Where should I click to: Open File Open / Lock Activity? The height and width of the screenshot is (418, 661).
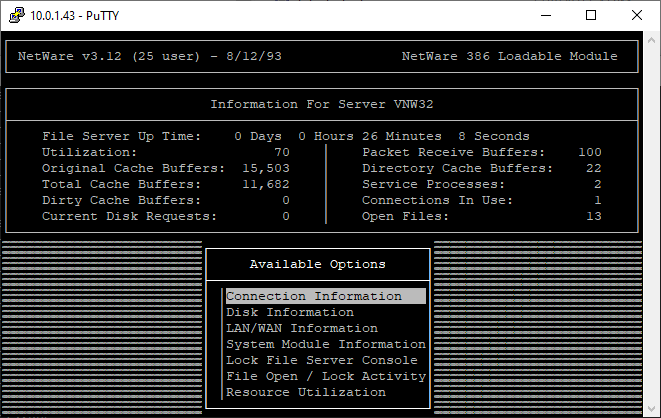326,376
